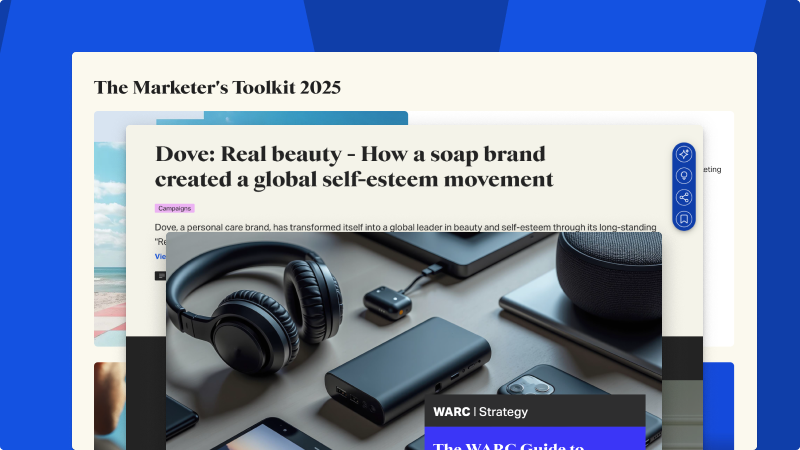Select the pink Campaigns tag
The image size is (800, 450).
tap(174, 208)
